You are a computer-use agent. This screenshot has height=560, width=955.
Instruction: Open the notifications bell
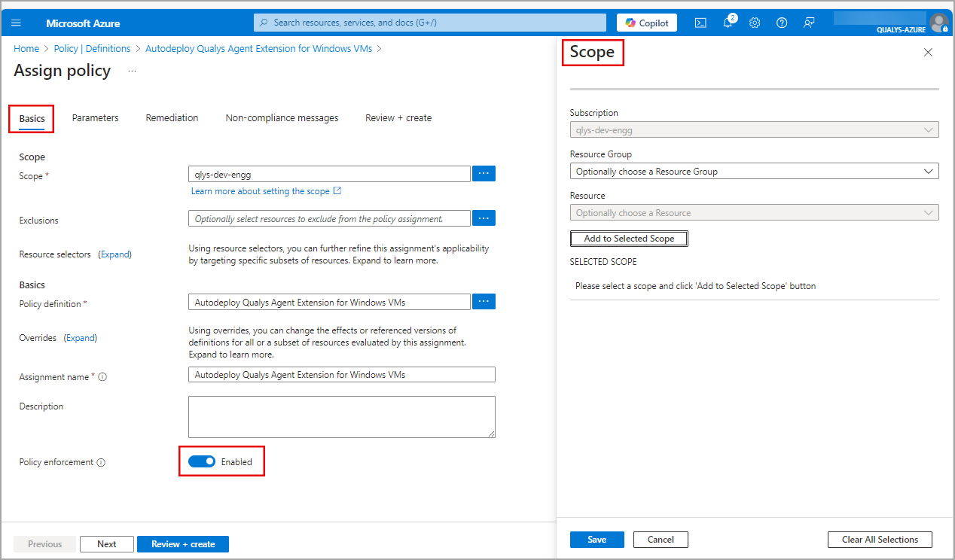click(728, 23)
